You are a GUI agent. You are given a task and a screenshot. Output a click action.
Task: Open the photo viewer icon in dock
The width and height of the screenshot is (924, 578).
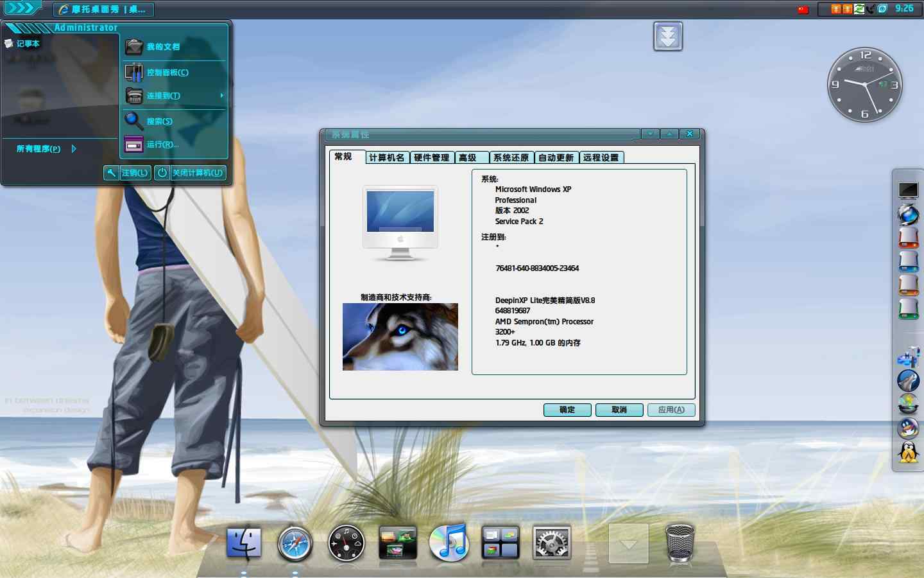pyautogui.click(x=398, y=543)
